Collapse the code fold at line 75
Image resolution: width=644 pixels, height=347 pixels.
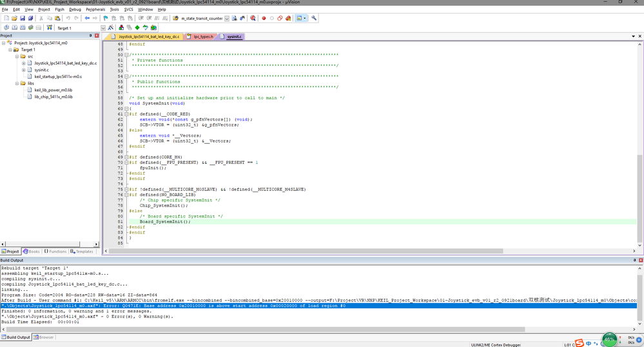[x=126, y=190]
